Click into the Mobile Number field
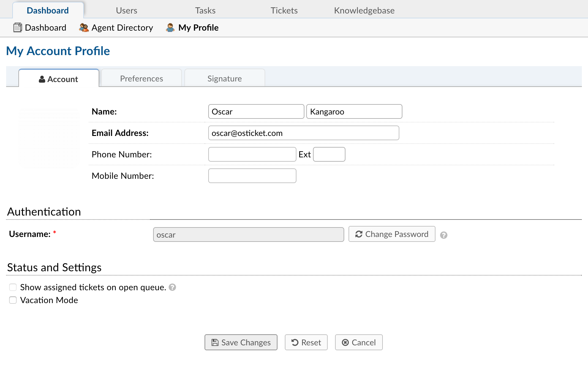 [x=252, y=176]
